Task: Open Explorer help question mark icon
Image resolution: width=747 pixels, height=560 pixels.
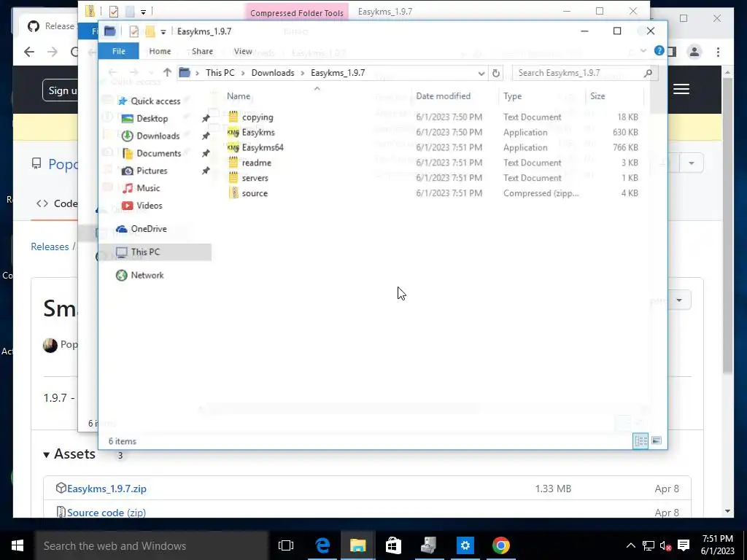Action: (659, 50)
